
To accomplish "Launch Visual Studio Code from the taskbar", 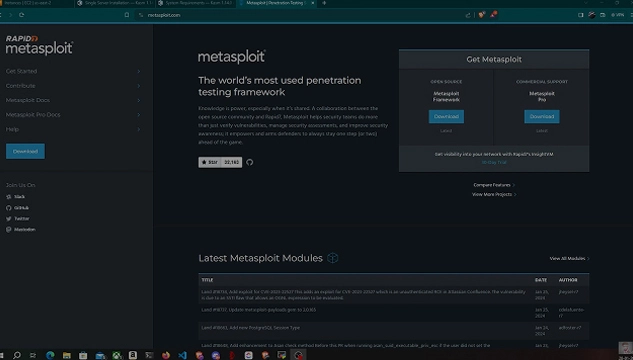I will tap(182, 355).
